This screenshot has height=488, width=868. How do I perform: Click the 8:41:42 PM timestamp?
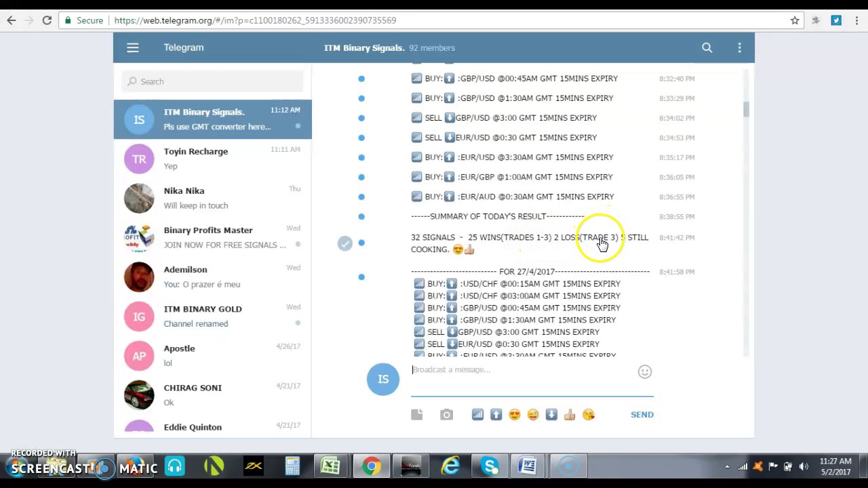pos(677,238)
